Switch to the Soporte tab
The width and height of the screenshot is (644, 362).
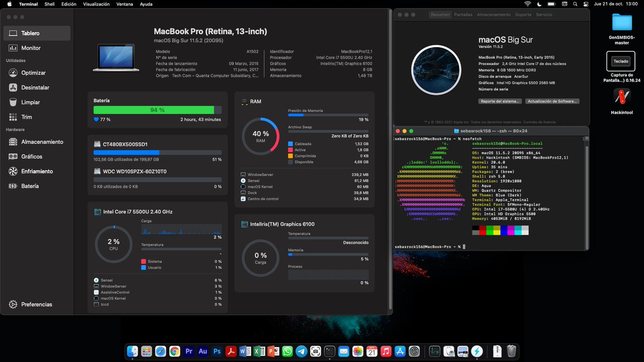pyautogui.click(x=523, y=14)
